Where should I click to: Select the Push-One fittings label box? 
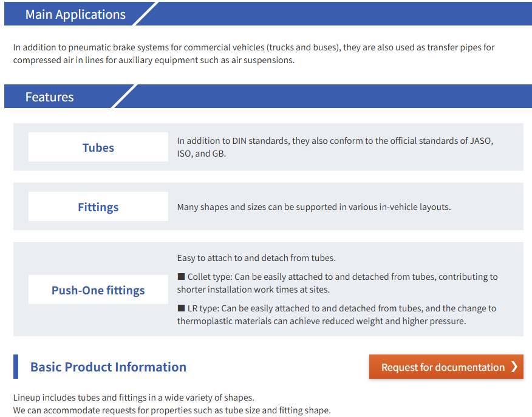(x=98, y=290)
